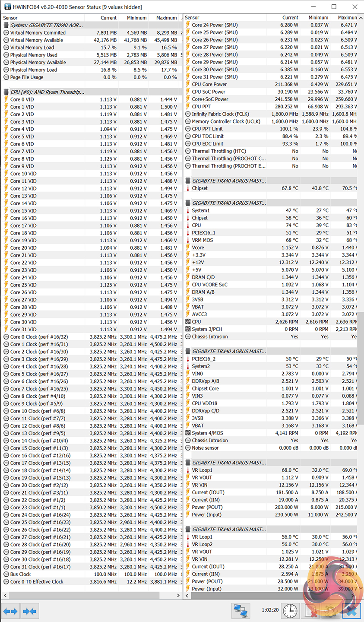Select the Thermal Throttling (HTC) row
364x622 pixels.
pos(271,151)
